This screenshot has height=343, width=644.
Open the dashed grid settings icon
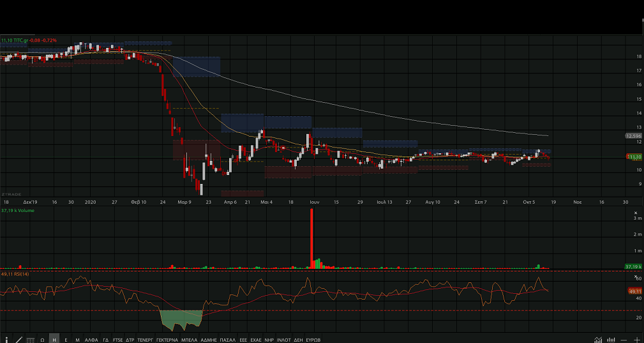click(30, 339)
